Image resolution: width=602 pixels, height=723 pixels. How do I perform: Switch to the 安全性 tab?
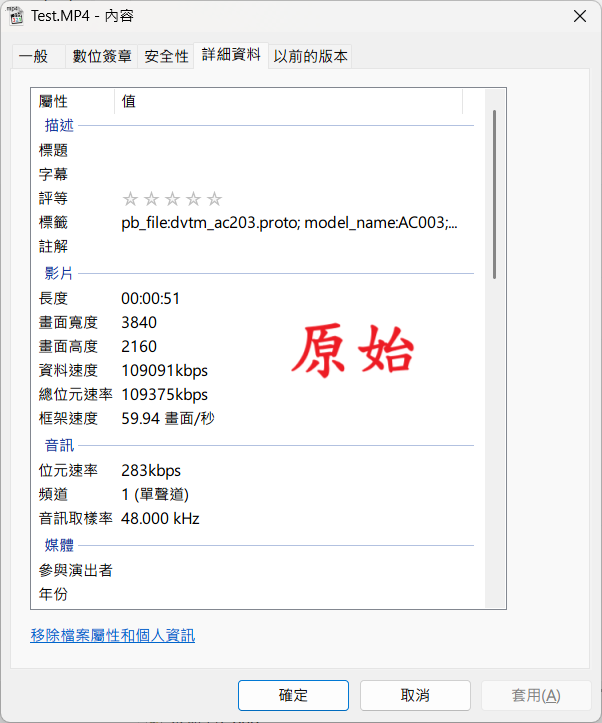click(x=166, y=57)
